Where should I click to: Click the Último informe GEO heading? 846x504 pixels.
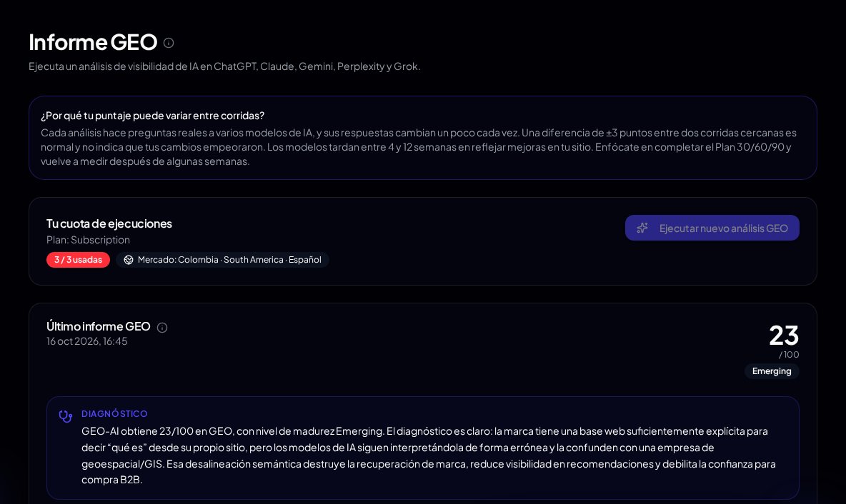click(x=98, y=326)
